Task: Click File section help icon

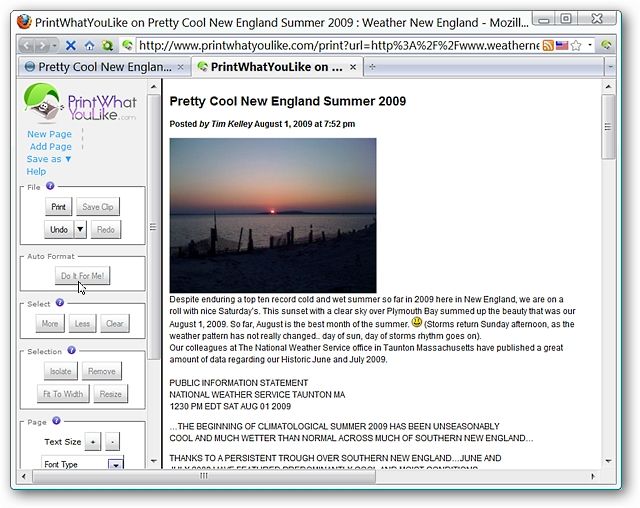Action: click(x=50, y=186)
